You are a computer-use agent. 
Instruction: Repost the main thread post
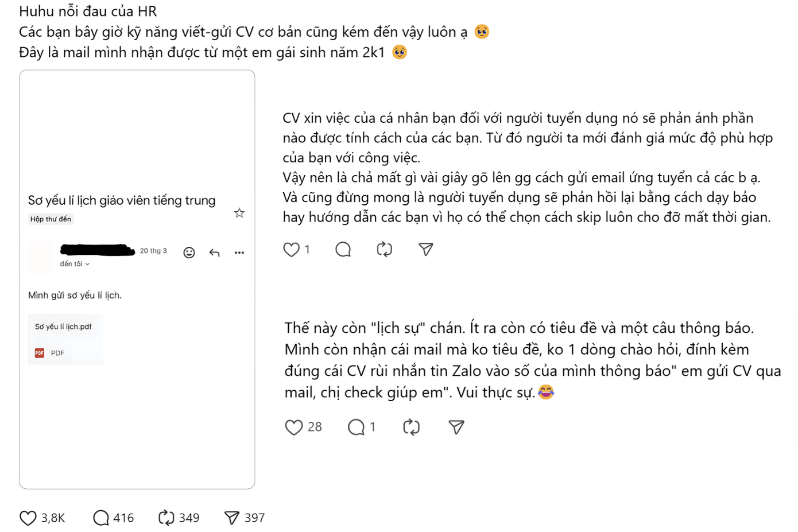(166, 518)
